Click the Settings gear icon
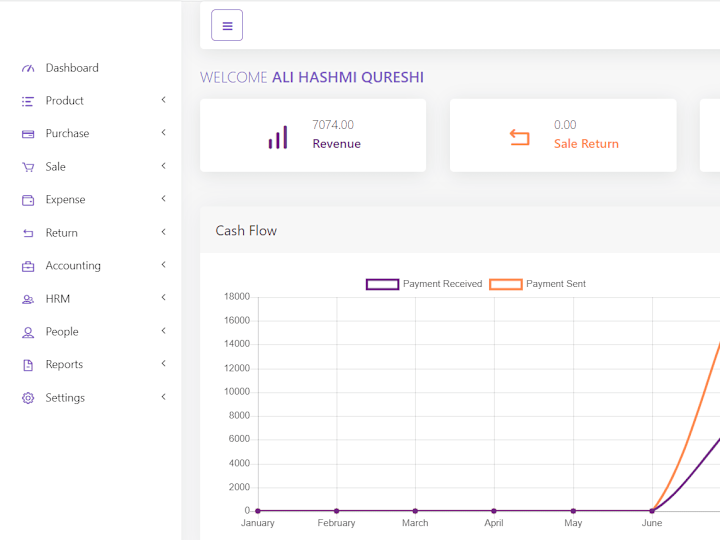Screen dimensions: 720x540 pos(28,398)
